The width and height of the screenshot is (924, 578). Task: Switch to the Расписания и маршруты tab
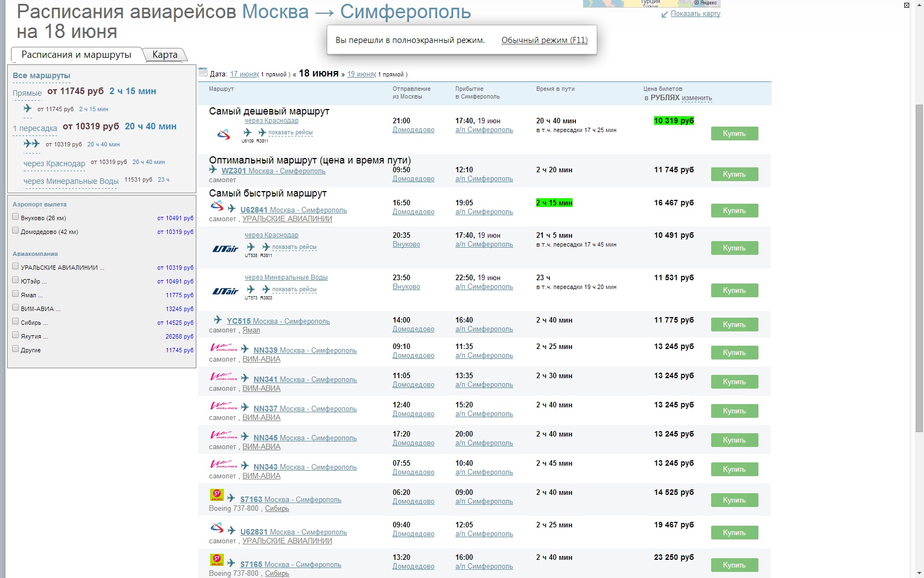coord(76,54)
